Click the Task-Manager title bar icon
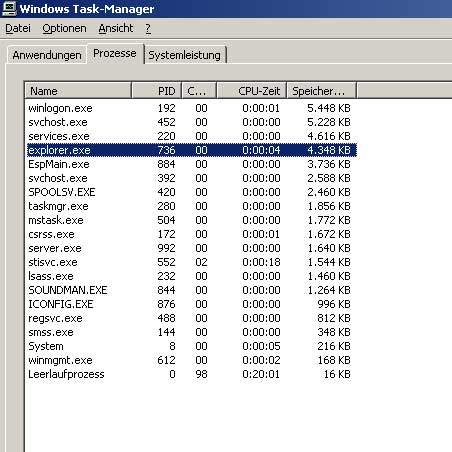This screenshot has width=452, height=452. coord(9,9)
